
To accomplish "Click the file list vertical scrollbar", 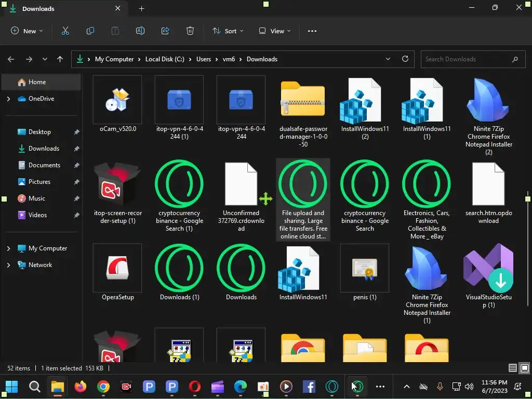I will 528,249.
